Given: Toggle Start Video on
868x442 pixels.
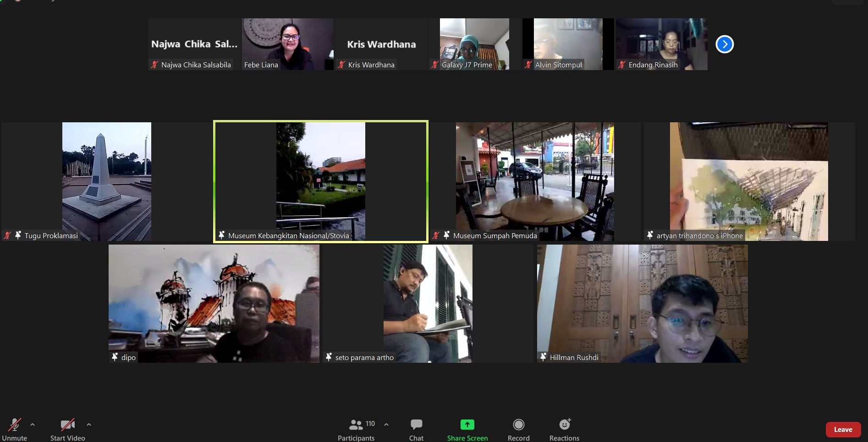Looking at the screenshot, I should [67, 430].
